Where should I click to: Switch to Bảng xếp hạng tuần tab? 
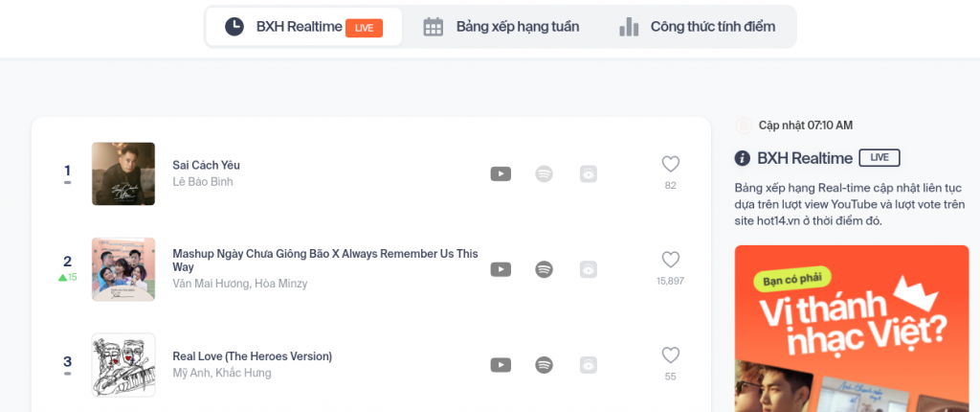click(x=501, y=27)
